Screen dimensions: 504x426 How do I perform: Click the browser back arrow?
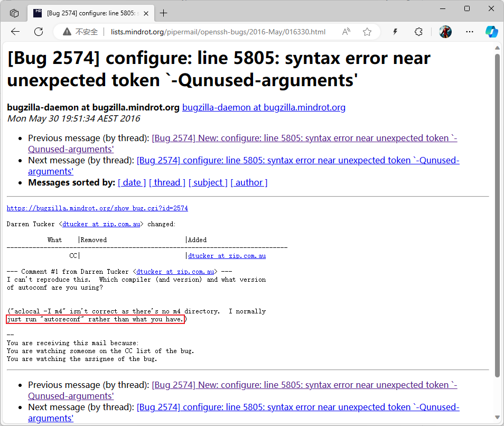coord(15,32)
